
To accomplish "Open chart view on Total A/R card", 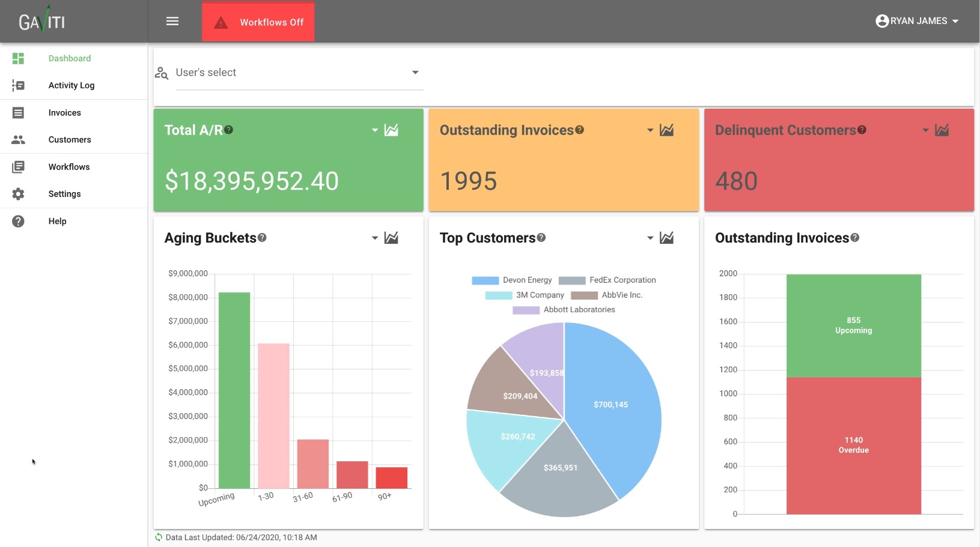I will tap(391, 130).
